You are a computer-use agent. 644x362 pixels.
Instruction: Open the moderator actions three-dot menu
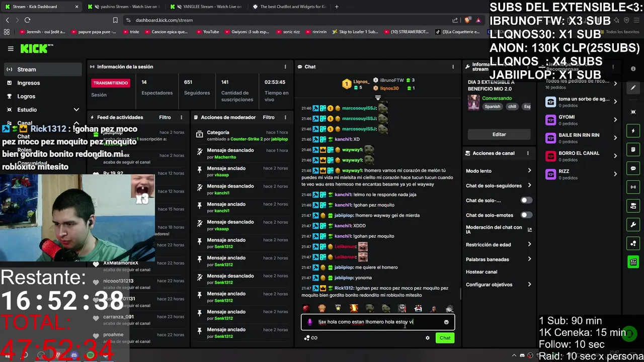(285, 117)
